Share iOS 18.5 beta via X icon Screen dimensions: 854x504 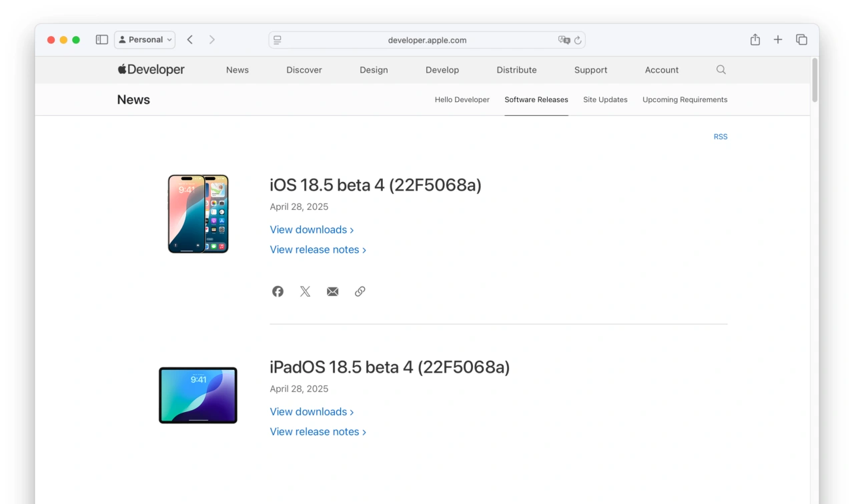click(305, 291)
